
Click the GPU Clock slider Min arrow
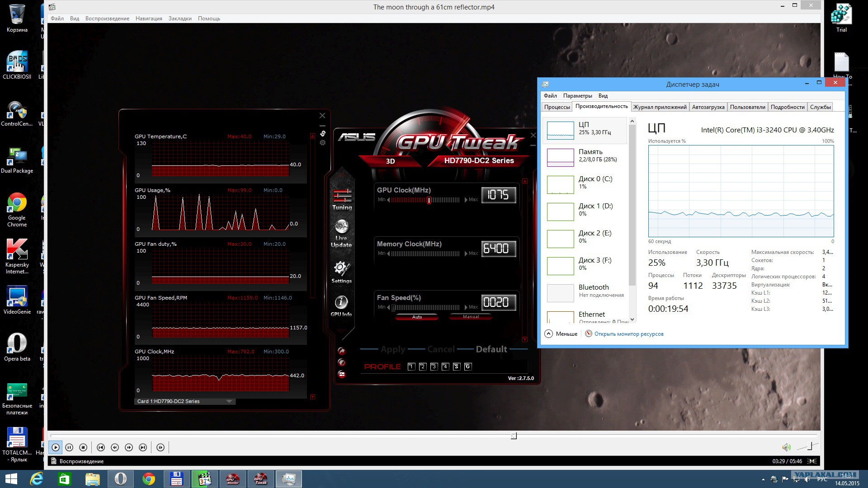click(388, 200)
